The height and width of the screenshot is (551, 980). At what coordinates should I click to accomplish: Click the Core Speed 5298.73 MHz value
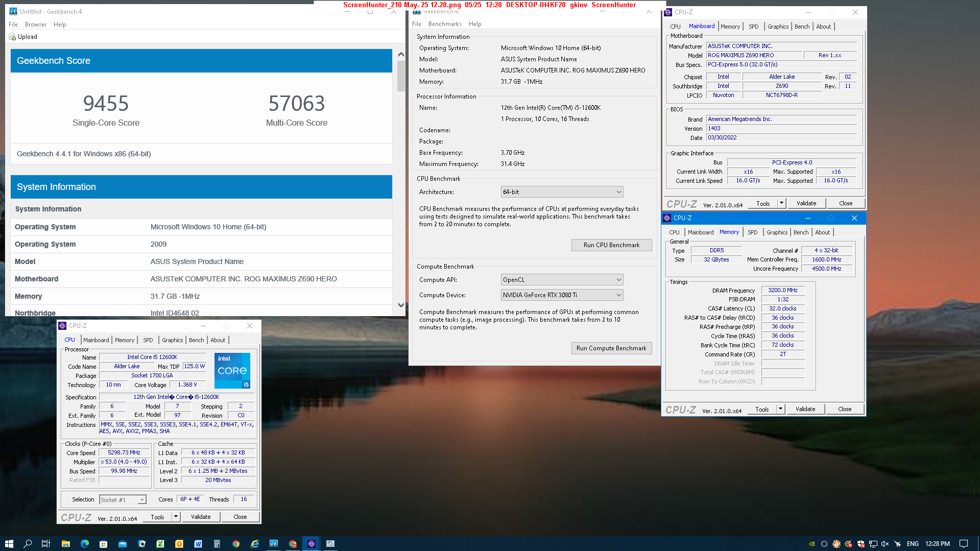tap(124, 452)
